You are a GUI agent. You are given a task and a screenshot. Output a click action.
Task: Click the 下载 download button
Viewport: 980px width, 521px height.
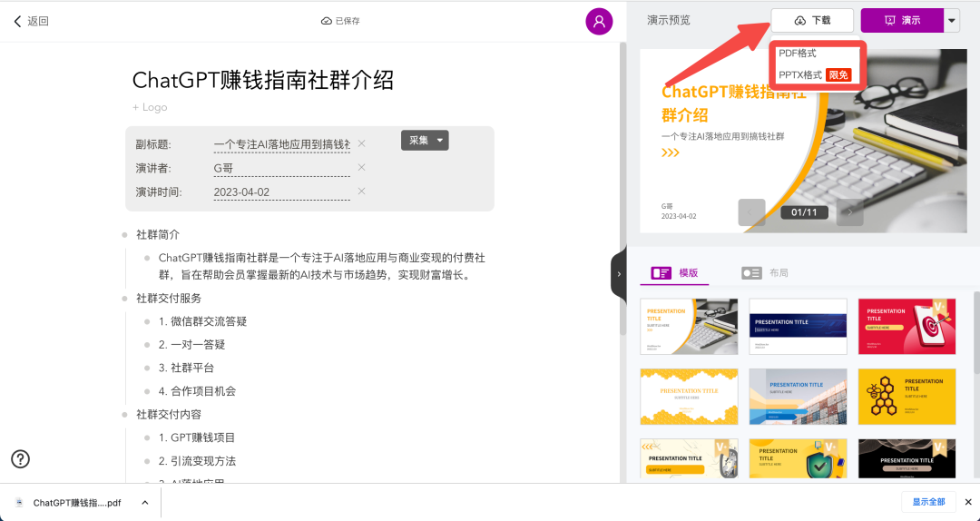coord(812,21)
